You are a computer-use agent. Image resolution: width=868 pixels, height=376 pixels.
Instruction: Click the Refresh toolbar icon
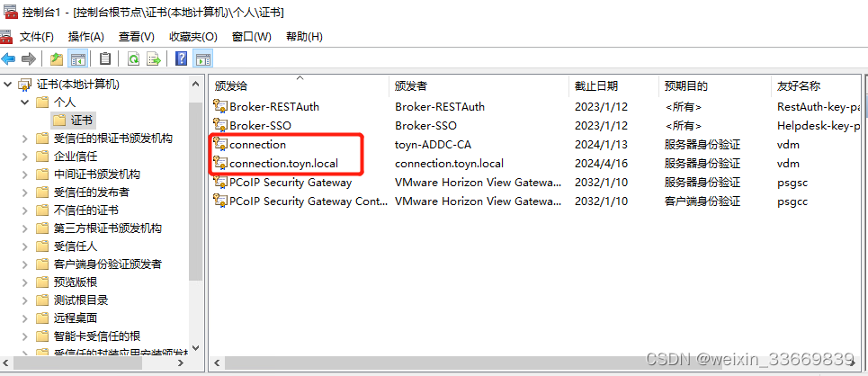pos(133,58)
